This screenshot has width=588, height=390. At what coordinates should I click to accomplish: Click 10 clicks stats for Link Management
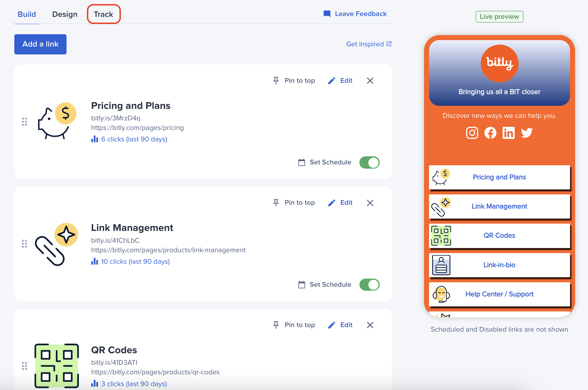coord(135,261)
